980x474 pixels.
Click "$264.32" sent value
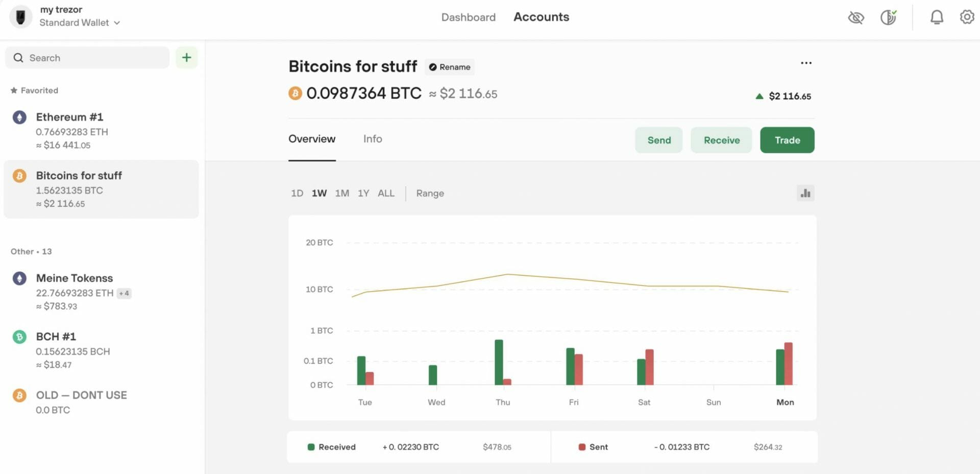tap(768, 447)
